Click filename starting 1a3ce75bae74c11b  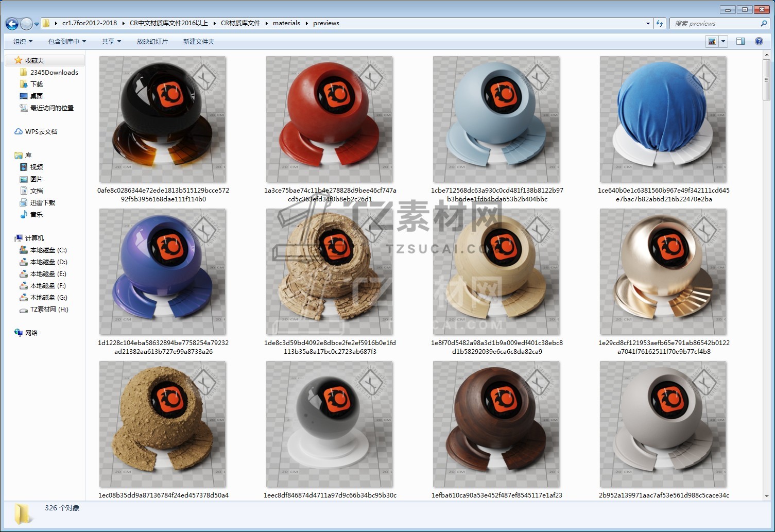pos(330,195)
